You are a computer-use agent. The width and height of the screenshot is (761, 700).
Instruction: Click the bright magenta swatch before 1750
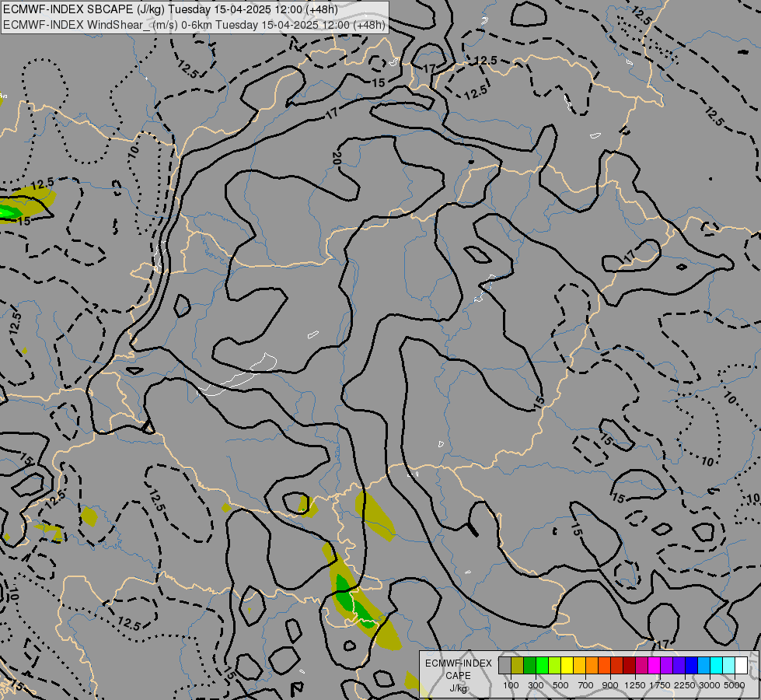click(655, 666)
